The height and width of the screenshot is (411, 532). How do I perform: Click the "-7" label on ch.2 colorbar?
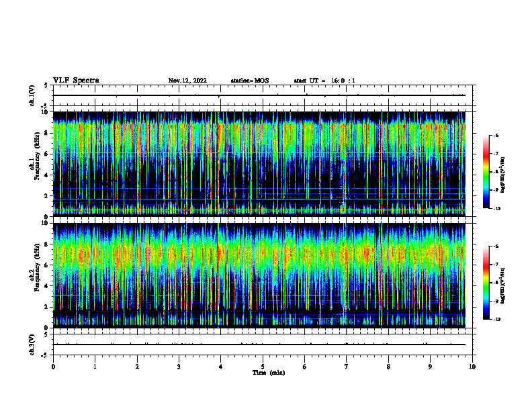click(496, 265)
